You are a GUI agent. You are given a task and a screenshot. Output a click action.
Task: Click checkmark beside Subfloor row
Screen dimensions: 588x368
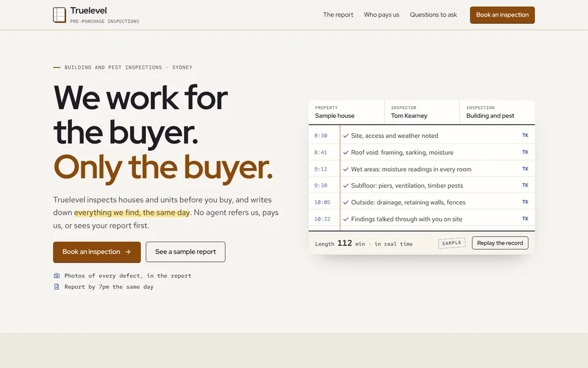coord(345,185)
